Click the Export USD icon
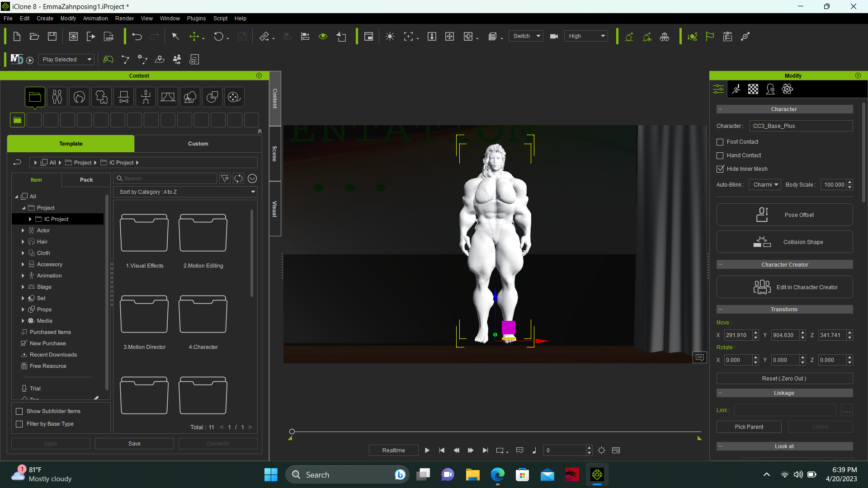The height and width of the screenshot is (488, 868). (x=109, y=37)
